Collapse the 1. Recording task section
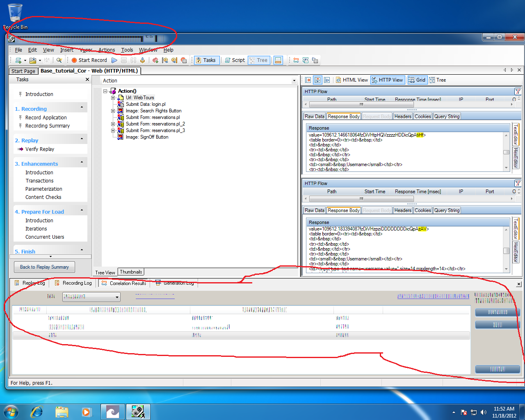 [82, 107]
